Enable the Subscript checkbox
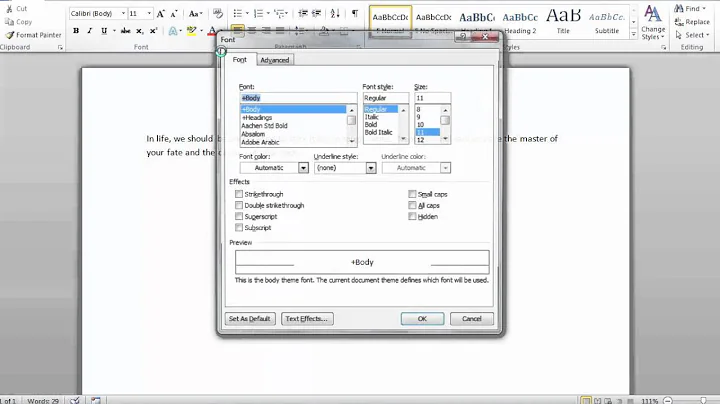Image resolution: width=720 pixels, height=404 pixels. pyautogui.click(x=239, y=227)
